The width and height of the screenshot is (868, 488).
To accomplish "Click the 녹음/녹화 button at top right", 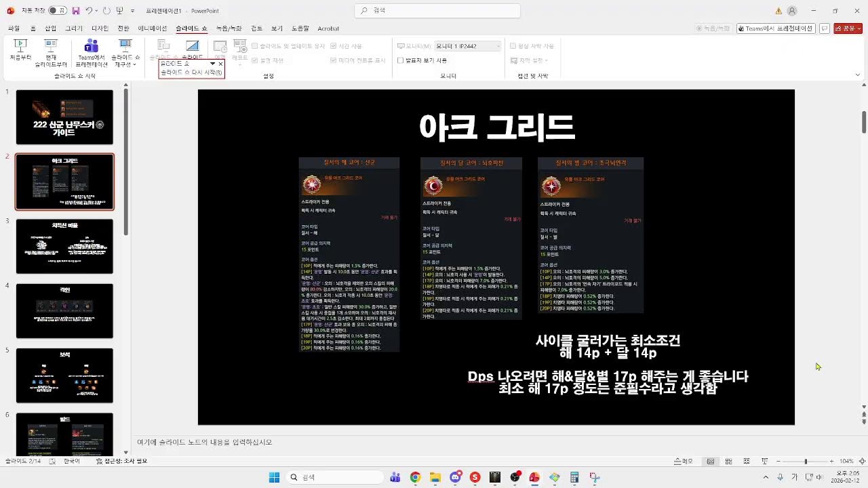I will tap(714, 28).
